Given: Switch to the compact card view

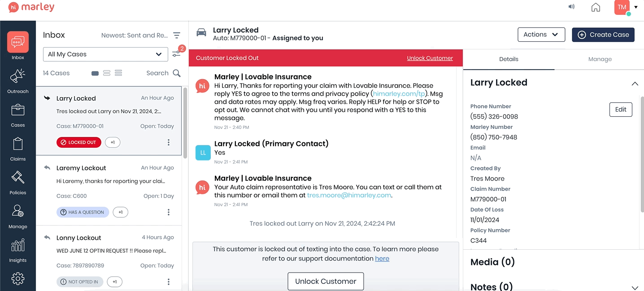Looking at the screenshot, I should click(x=95, y=72).
